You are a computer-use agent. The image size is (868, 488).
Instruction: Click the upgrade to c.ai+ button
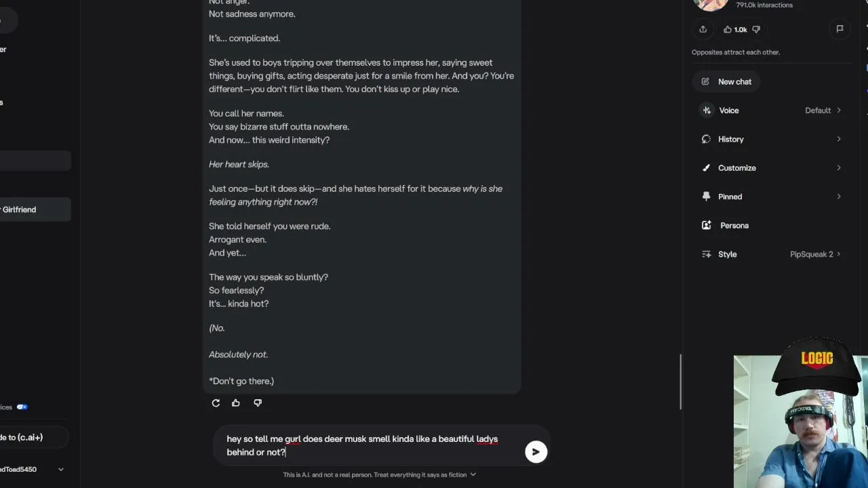[x=33, y=437]
